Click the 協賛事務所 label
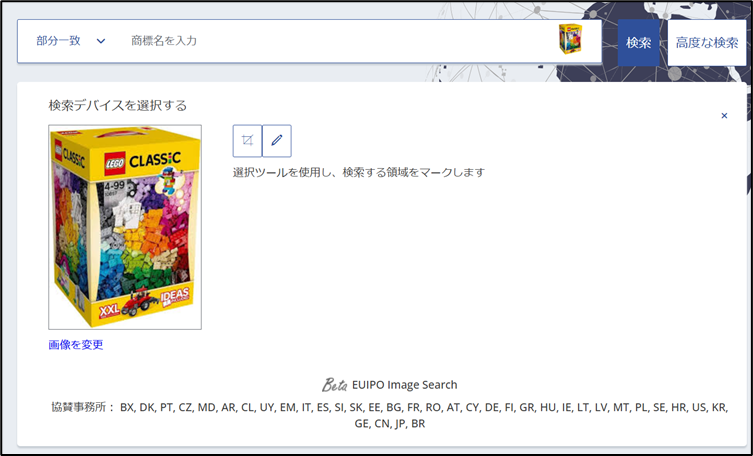This screenshot has height=456, width=753. click(83, 407)
